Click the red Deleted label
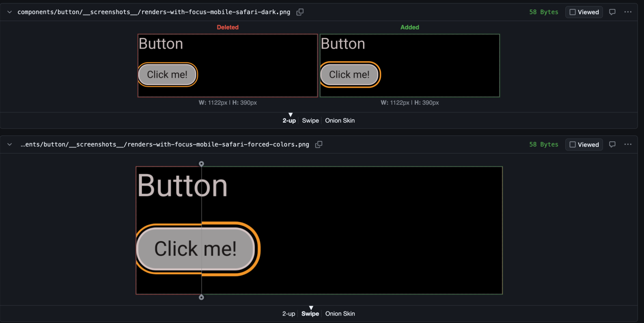 [x=228, y=27]
